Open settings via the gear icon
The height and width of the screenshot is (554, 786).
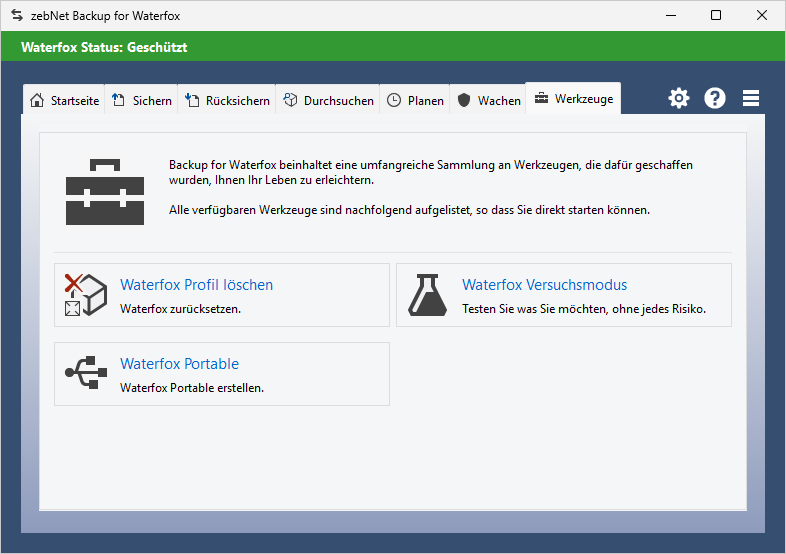click(x=679, y=98)
